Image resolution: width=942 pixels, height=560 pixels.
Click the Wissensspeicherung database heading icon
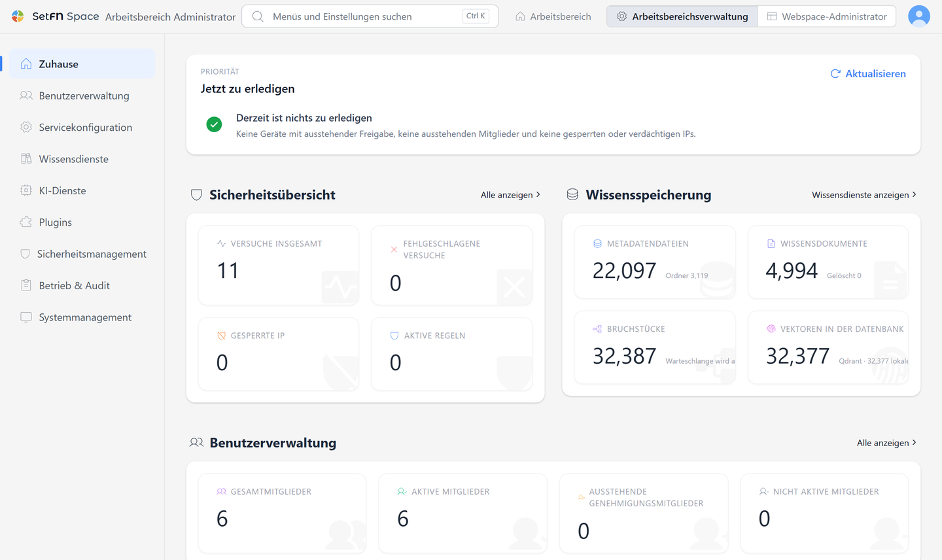click(572, 194)
